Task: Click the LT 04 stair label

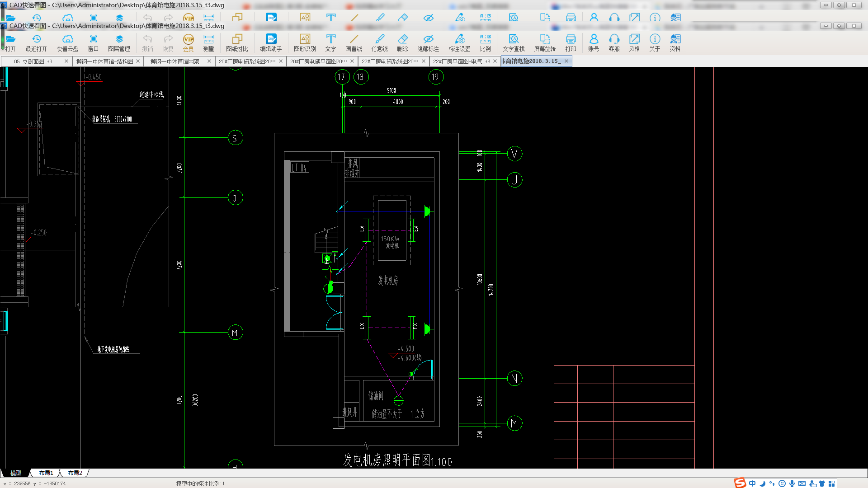Action: [299, 168]
